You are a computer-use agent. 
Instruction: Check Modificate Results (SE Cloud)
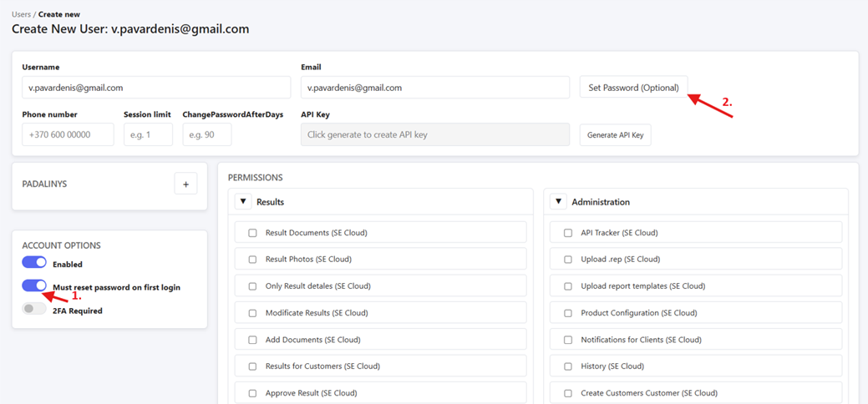252,313
